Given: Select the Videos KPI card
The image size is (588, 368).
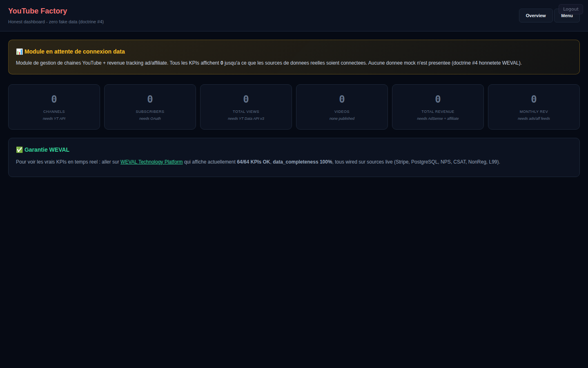Looking at the screenshot, I should 342,107.
